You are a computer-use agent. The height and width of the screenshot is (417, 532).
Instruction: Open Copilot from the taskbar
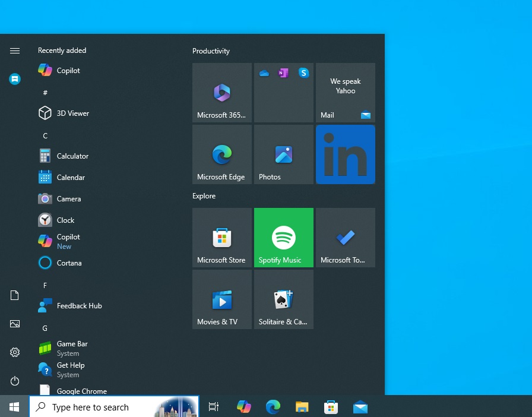point(244,407)
